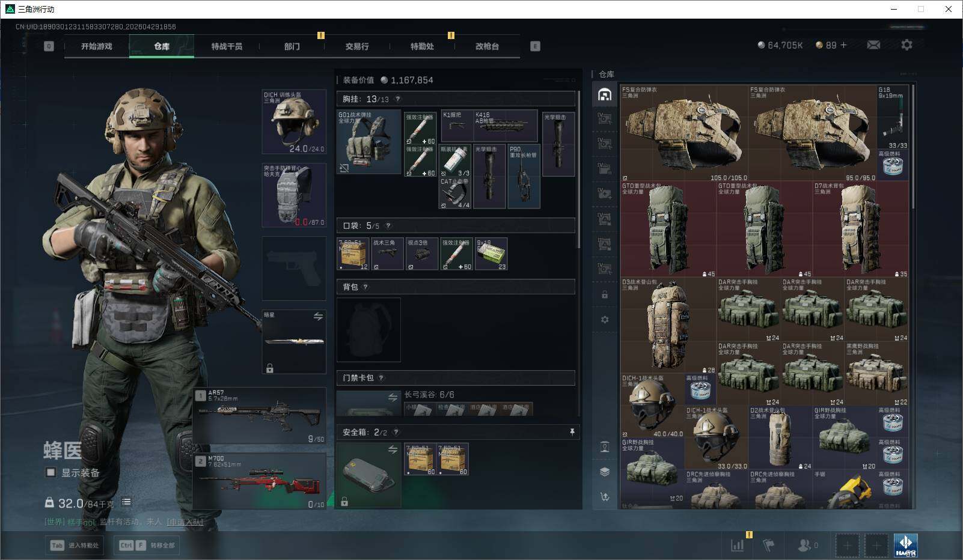Click the swap icon on the keycard case
This screenshot has width=963, height=560.
pyautogui.click(x=393, y=397)
